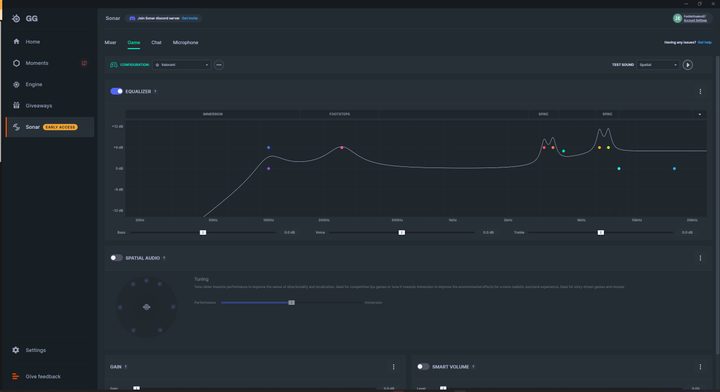Open the Test Sound type dropdown
The height and width of the screenshot is (392, 720).
658,65
